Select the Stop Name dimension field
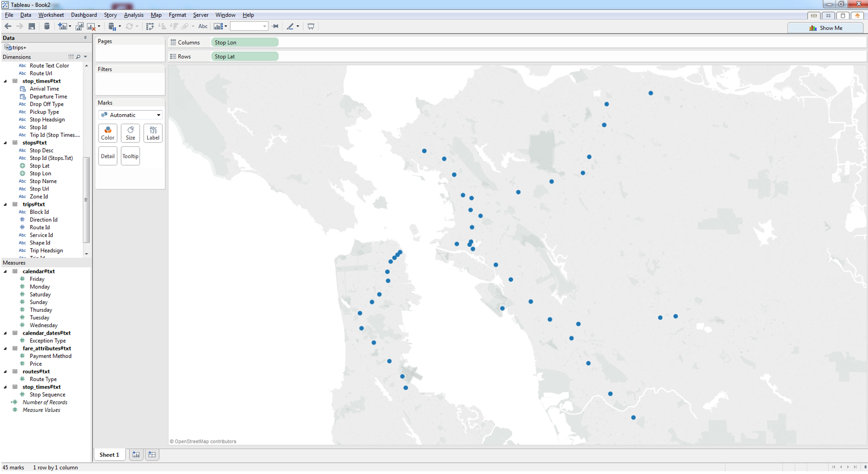 (43, 181)
